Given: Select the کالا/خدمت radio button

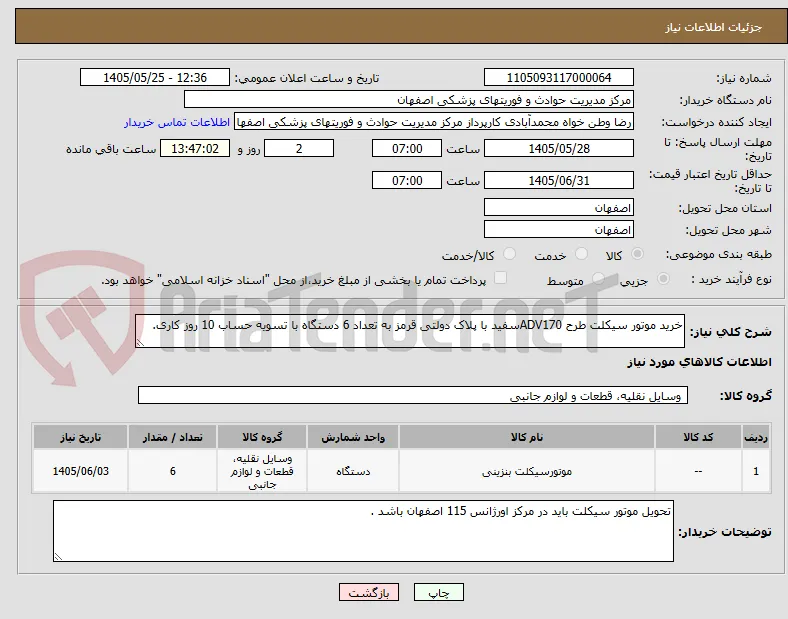Looking at the screenshot, I should 510,254.
